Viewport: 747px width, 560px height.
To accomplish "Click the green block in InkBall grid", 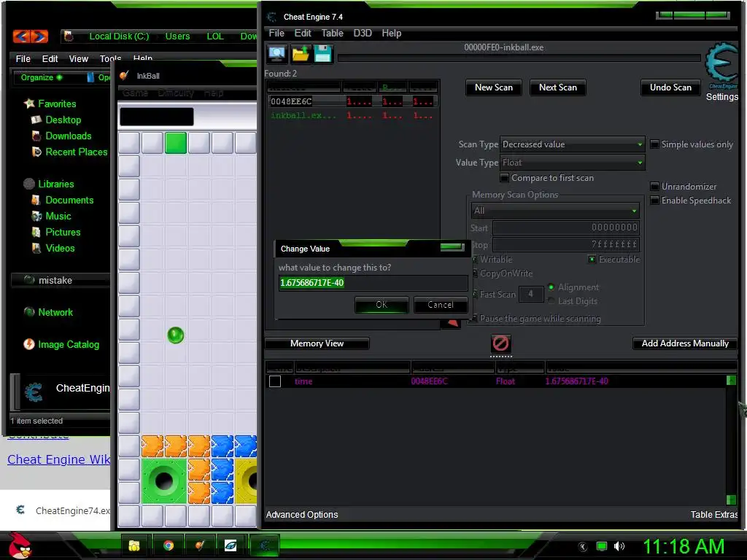I will coord(176,143).
